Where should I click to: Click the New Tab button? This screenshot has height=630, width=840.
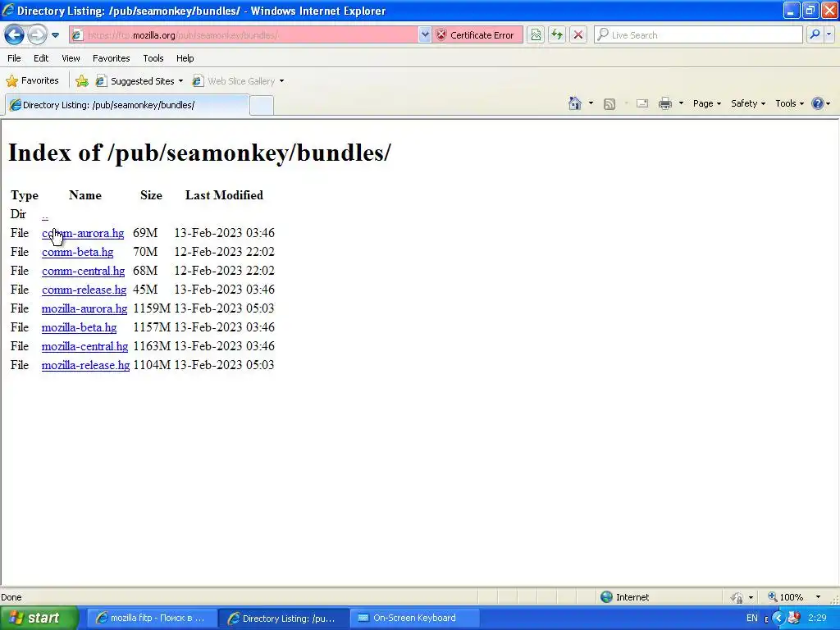262,105
